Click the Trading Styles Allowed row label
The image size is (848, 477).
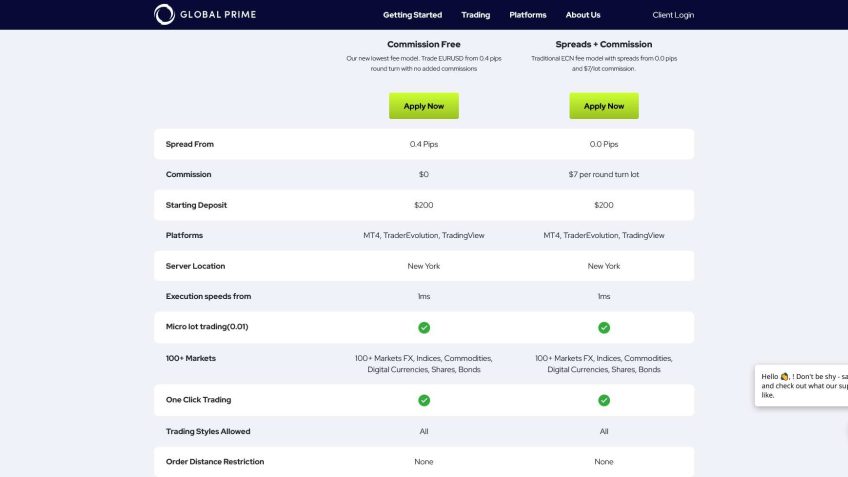click(x=208, y=431)
